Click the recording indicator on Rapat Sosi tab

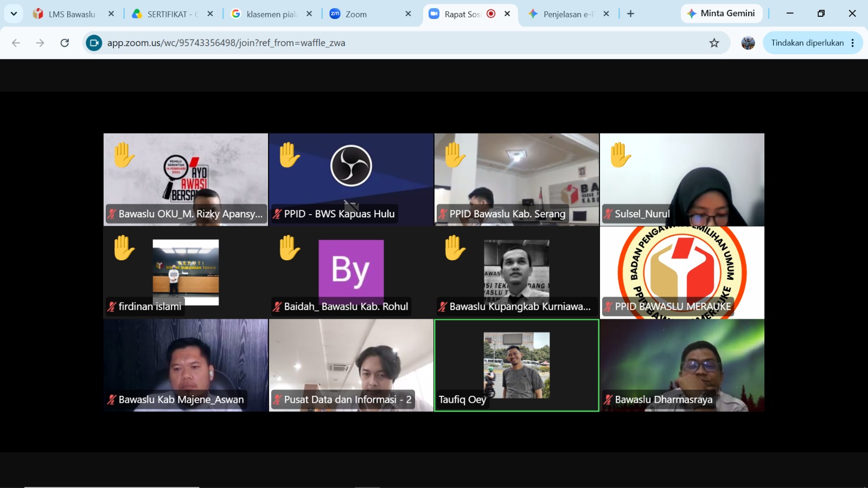coord(491,14)
